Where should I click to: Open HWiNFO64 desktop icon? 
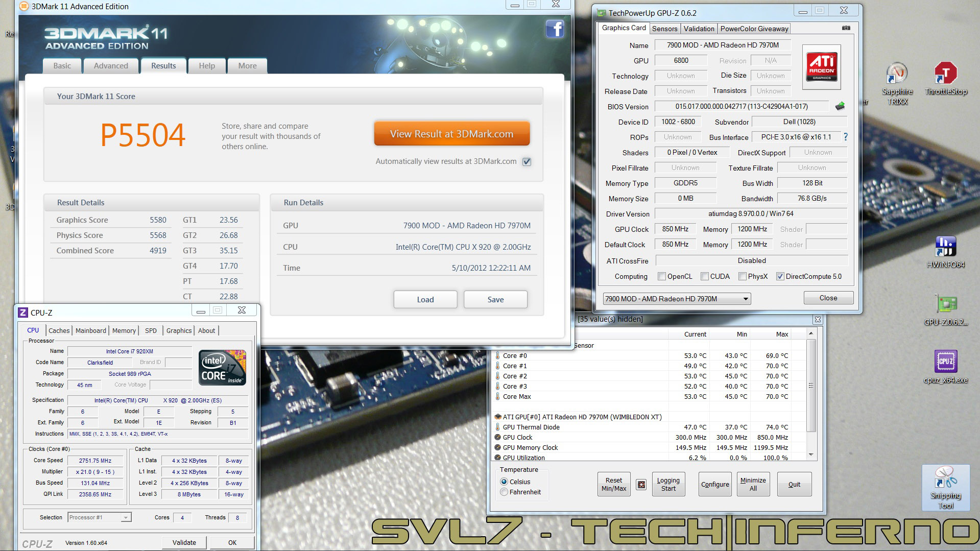pos(946,252)
